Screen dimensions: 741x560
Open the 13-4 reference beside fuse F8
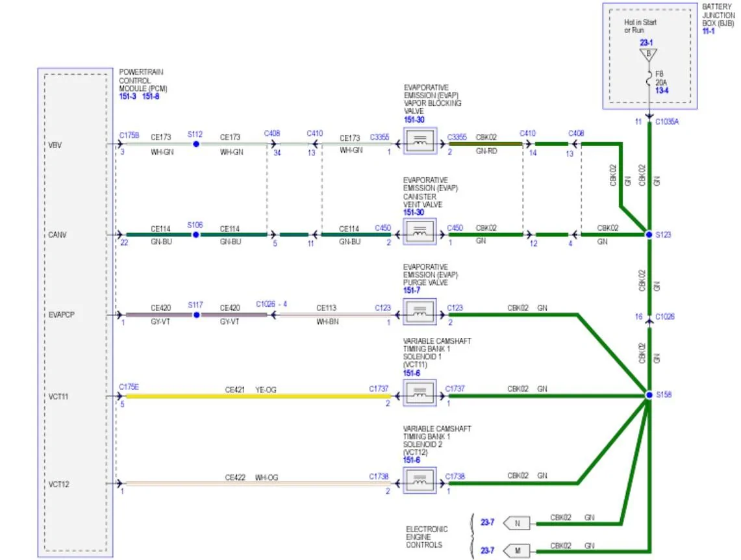coord(662,90)
